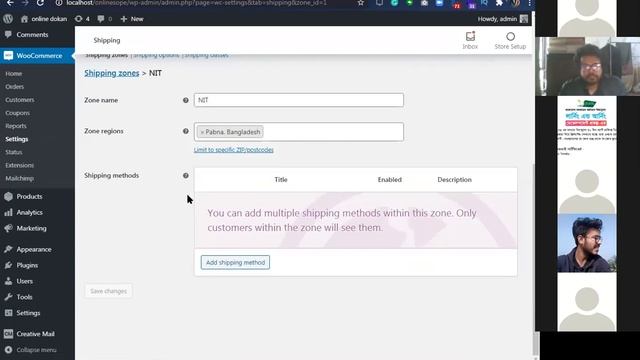Open the Shipping classes sub-tab

click(207, 56)
